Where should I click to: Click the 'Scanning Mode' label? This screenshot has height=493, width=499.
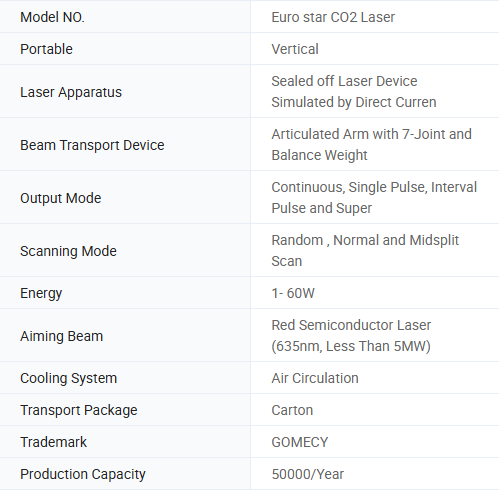coord(68,251)
